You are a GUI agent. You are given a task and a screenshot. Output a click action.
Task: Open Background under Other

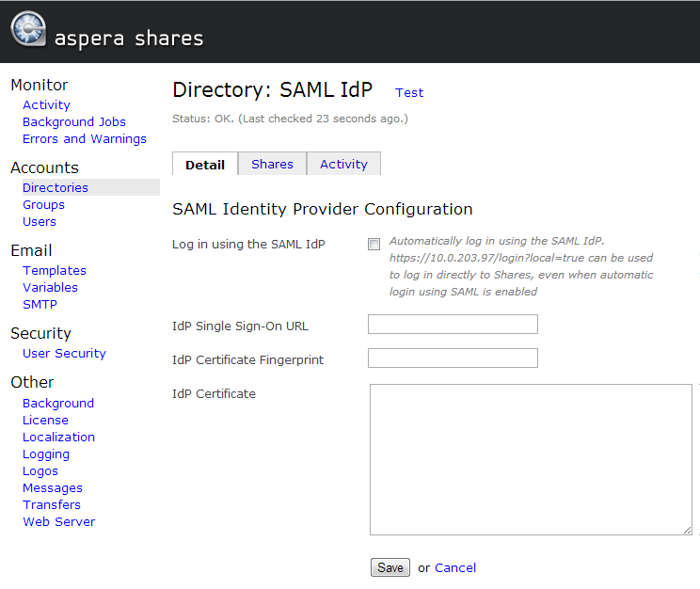click(x=58, y=404)
